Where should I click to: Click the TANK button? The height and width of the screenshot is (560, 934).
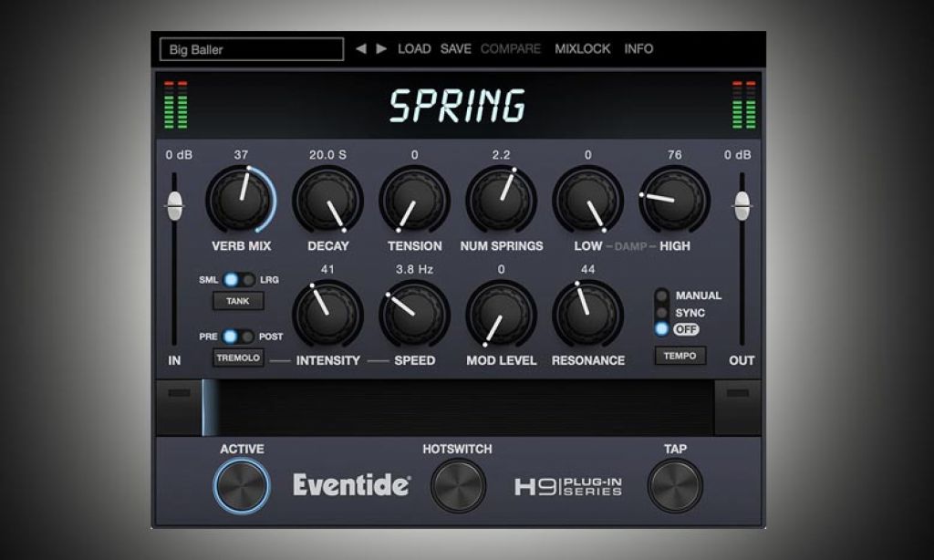pos(238,301)
